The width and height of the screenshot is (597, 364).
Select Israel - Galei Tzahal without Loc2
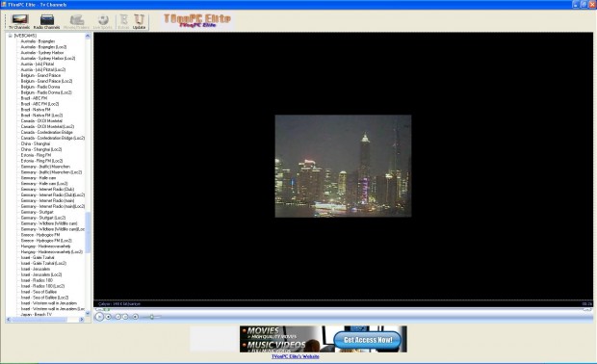click(38, 257)
